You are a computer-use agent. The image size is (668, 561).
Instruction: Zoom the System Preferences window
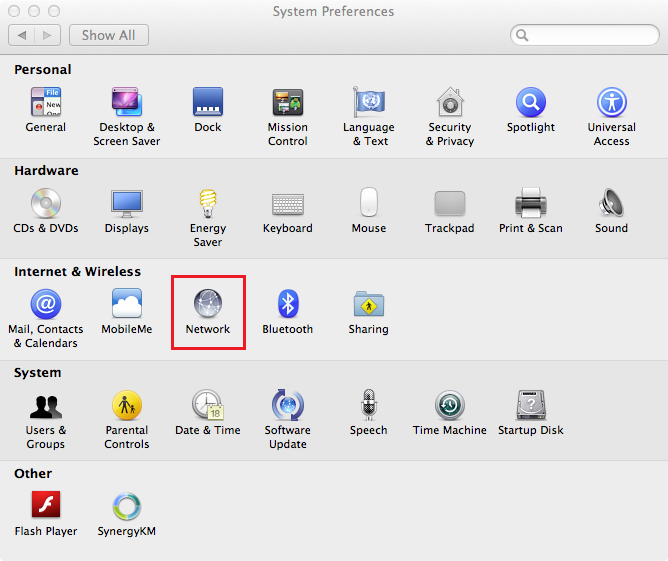click(54, 11)
